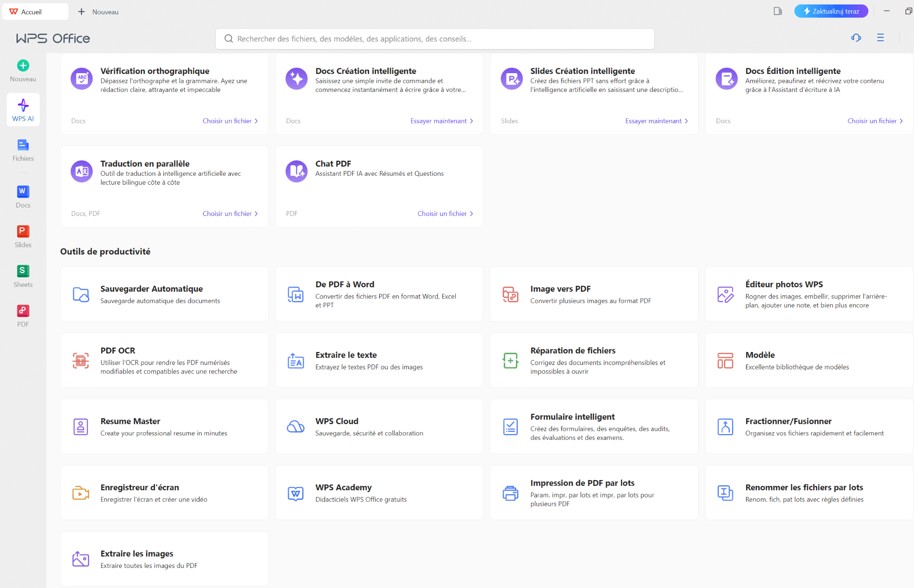Open the Screen Recorder (Enregistreur d'écran) icon
914x588 pixels.
81,493
